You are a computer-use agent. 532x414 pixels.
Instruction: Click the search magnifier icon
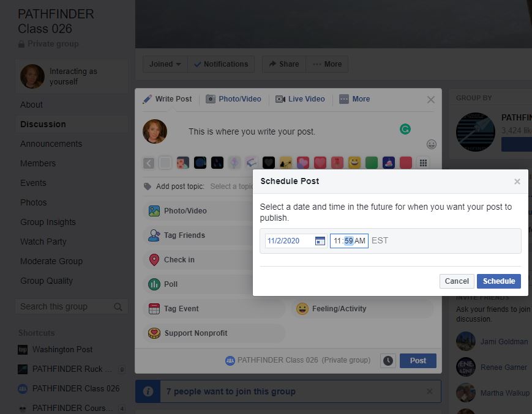coord(118,307)
